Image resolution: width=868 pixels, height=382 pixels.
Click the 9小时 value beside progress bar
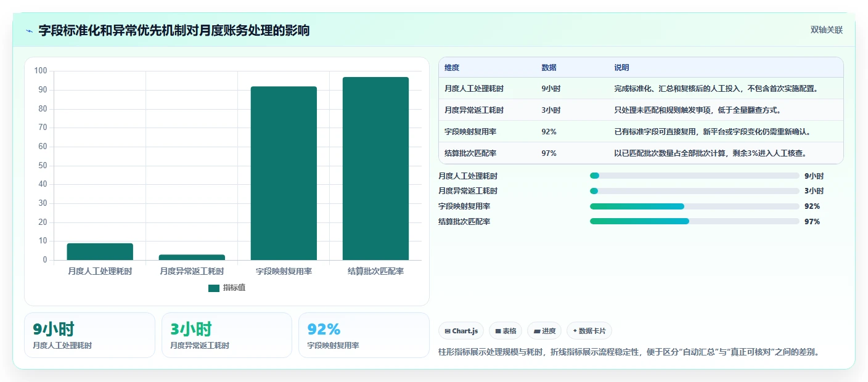[814, 176]
